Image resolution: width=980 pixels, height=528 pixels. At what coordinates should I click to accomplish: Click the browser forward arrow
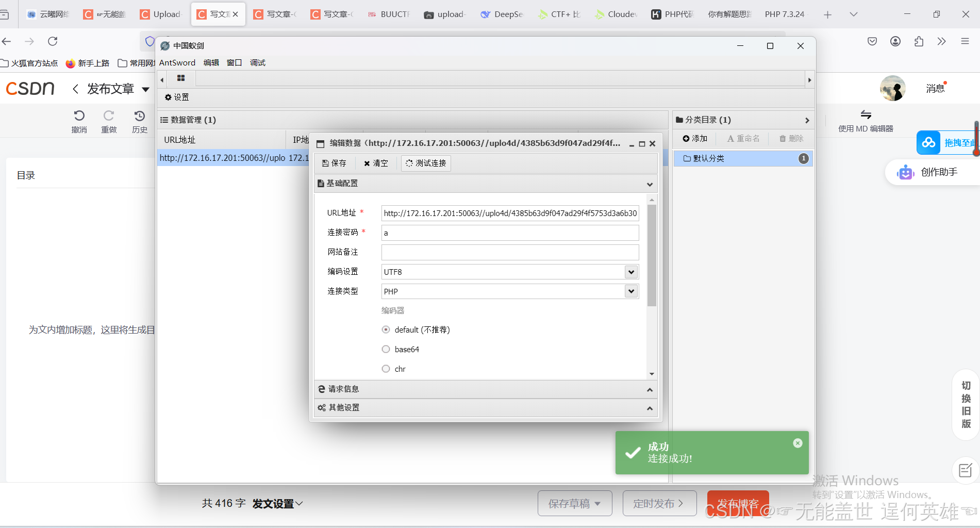(29, 41)
